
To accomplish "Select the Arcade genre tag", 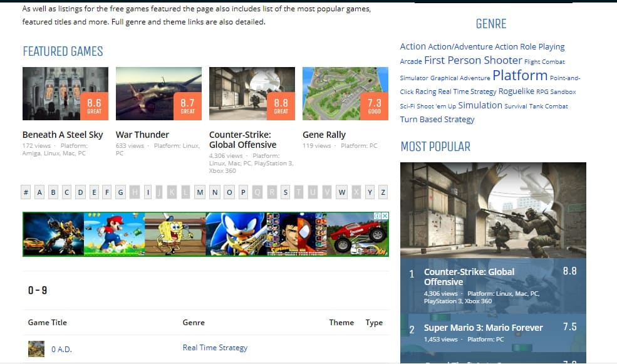I will point(411,61).
